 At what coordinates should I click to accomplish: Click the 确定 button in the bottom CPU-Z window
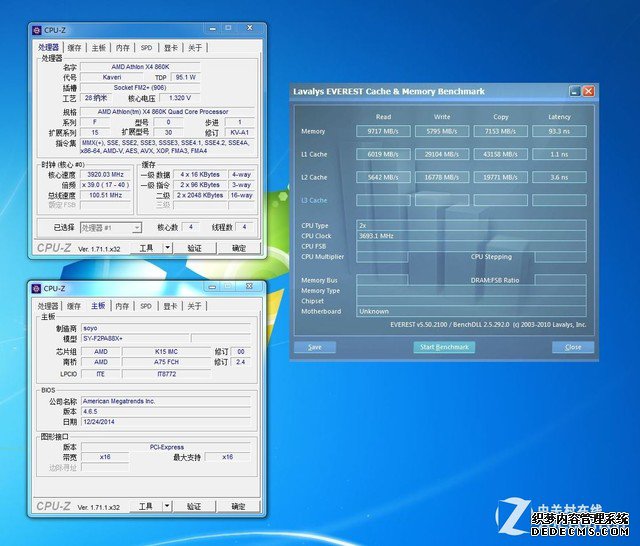coord(238,506)
